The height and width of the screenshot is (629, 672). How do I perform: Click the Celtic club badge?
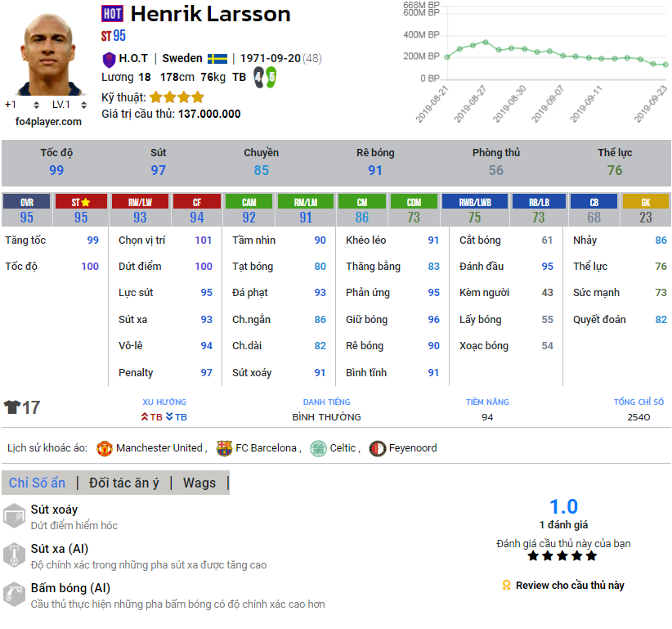pyautogui.click(x=318, y=448)
